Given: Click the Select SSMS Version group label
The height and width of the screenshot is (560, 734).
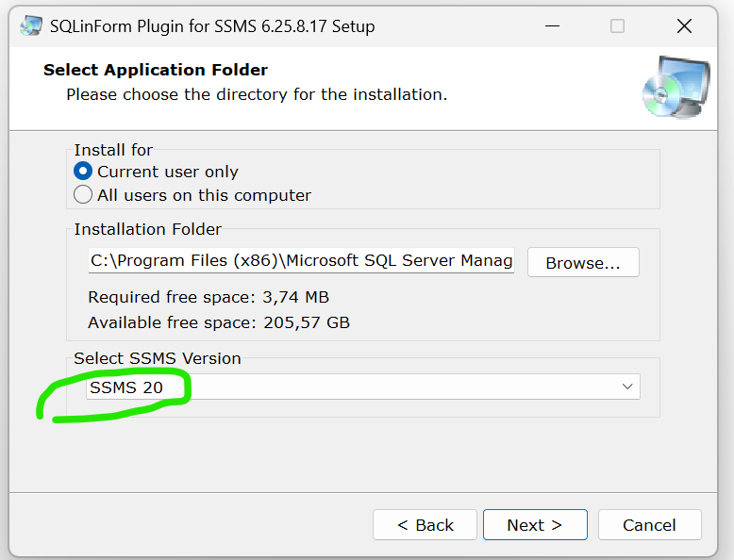Looking at the screenshot, I should [158, 358].
